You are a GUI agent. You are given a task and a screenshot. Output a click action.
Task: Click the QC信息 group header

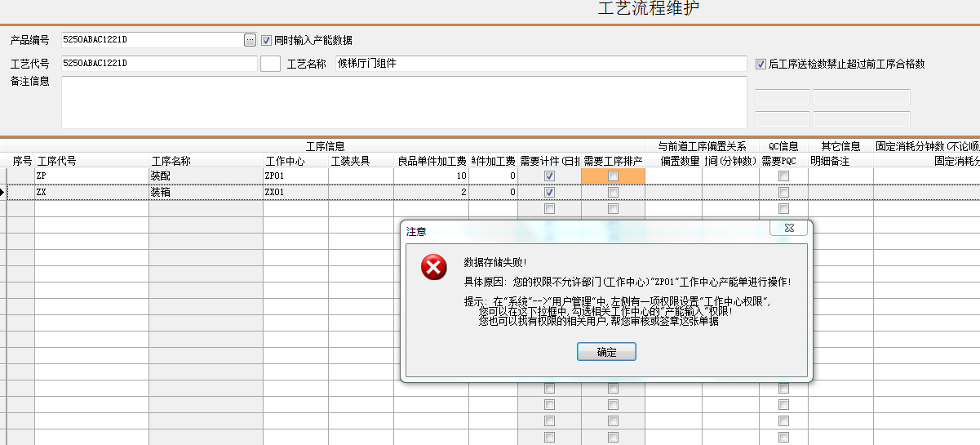[x=783, y=146]
